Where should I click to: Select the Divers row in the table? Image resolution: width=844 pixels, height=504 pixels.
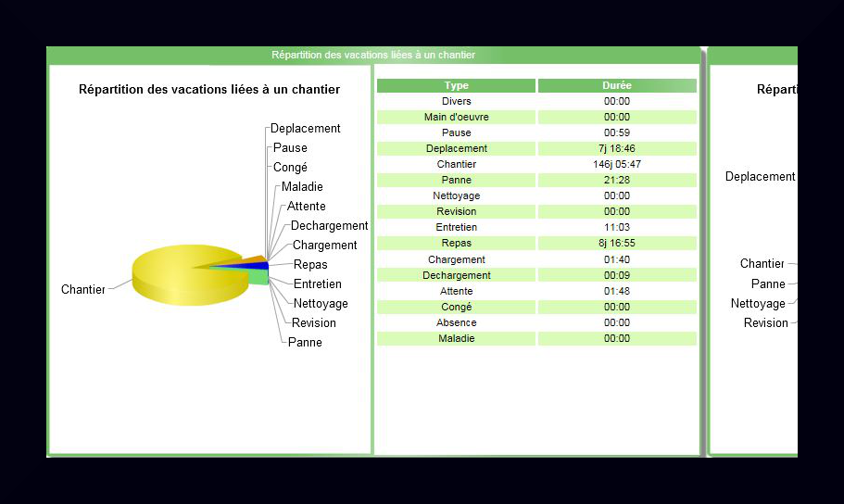(x=456, y=101)
